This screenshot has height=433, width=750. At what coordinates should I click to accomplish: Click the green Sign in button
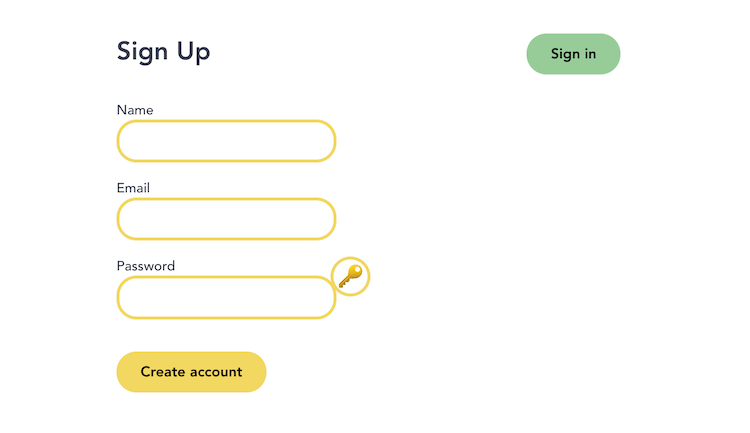[573, 54]
